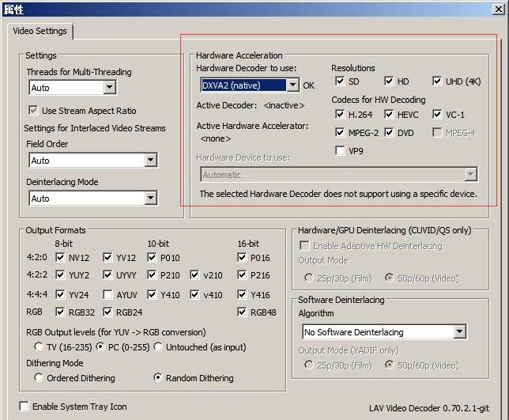Toggle NV12 output format
The width and height of the screenshot is (509, 420).
point(60,258)
